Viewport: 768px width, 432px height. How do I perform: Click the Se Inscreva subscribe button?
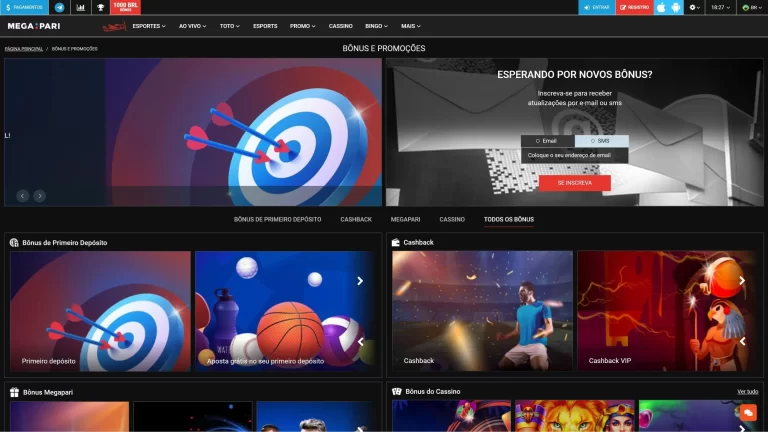pos(575,183)
